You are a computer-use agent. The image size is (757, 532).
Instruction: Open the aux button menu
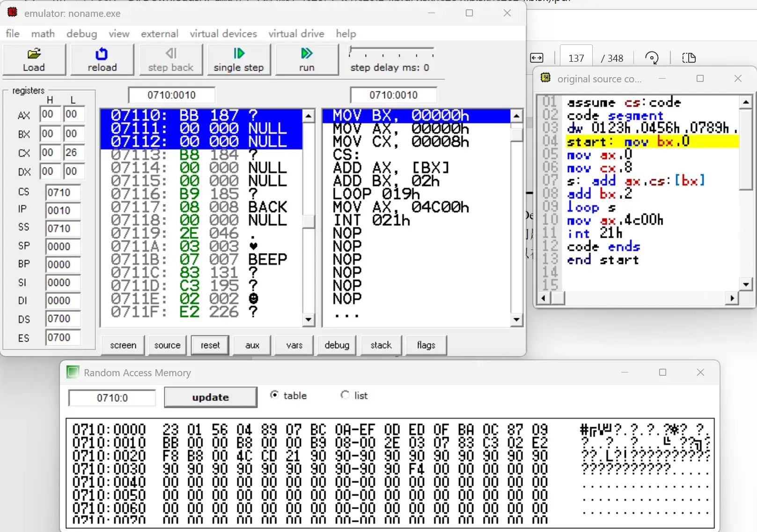pos(252,345)
